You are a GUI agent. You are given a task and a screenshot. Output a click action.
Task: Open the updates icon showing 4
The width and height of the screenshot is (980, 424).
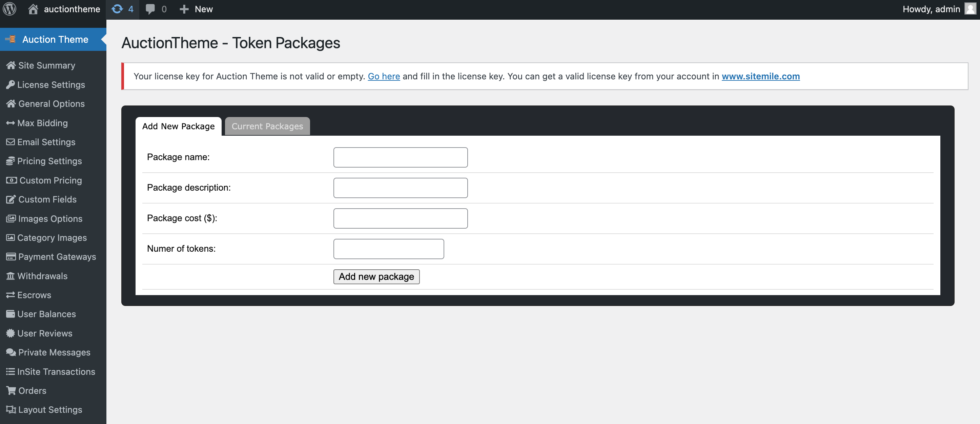tap(117, 9)
